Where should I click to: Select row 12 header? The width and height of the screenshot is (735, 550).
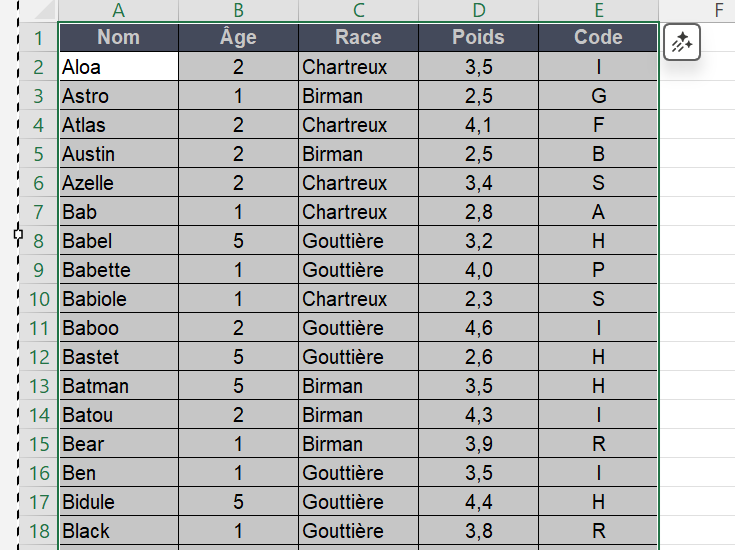pos(39,357)
